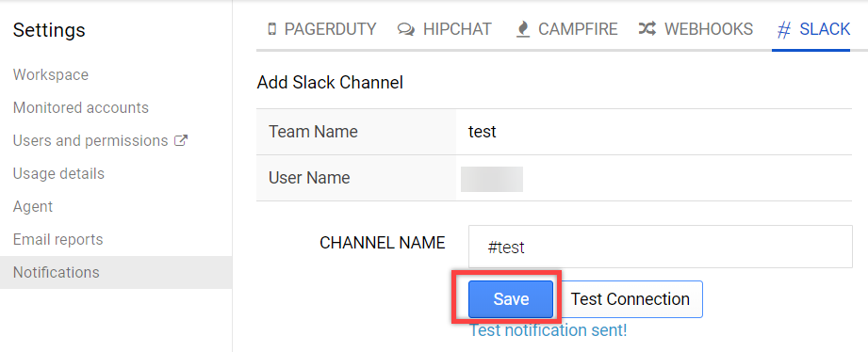
Task: Open Workspace settings
Action: coord(51,74)
